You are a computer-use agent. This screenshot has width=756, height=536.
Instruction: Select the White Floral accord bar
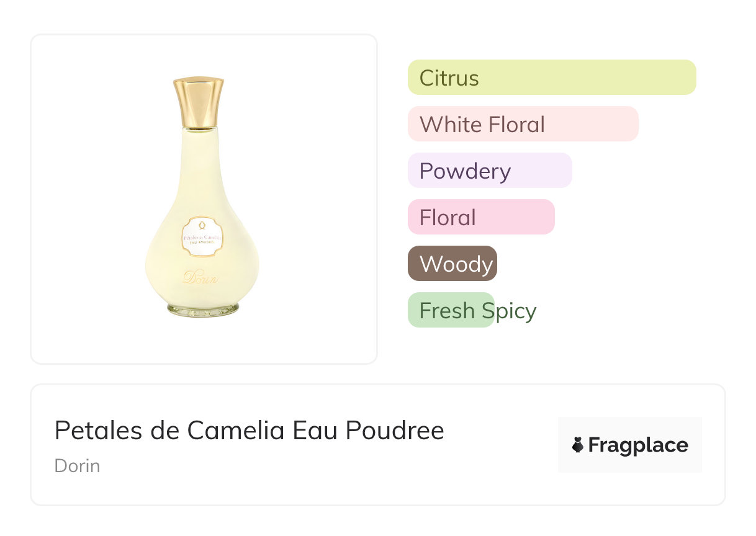point(523,124)
